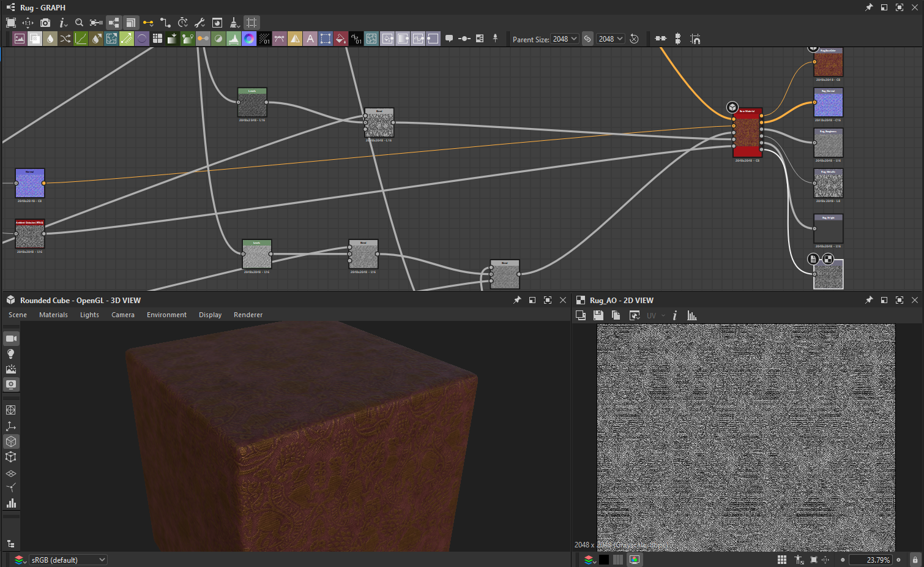Open the Renderer menu in 3D View
The height and width of the screenshot is (567, 924).
[x=248, y=315]
